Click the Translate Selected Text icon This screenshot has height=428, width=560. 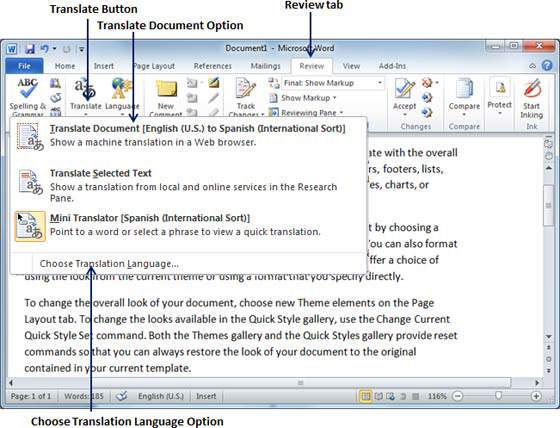[x=31, y=182]
